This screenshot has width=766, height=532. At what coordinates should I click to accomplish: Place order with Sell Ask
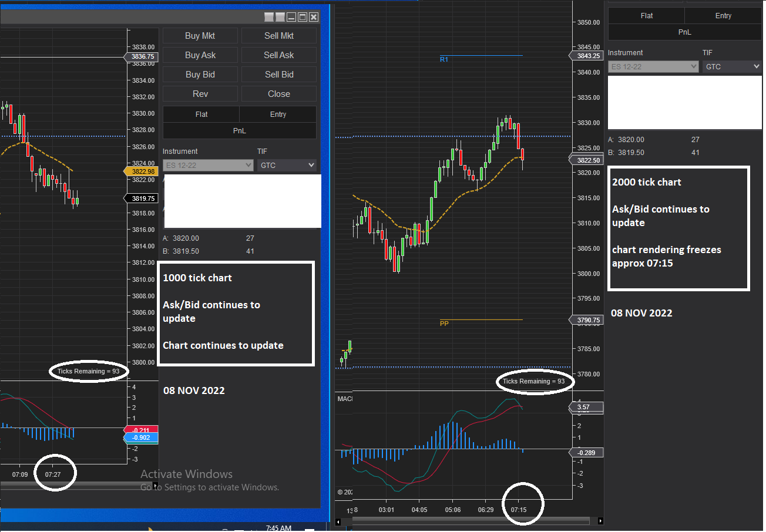(x=279, y=55)
